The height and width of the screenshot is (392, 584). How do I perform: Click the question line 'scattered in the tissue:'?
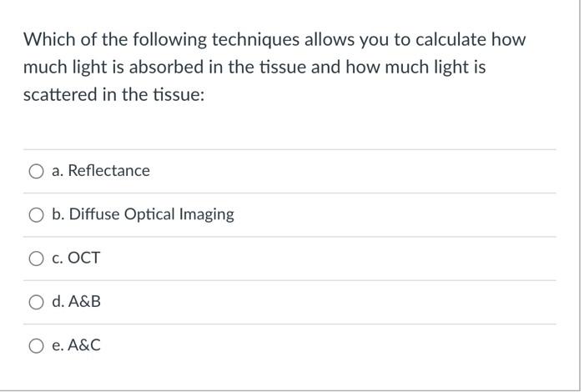(113, 95)
